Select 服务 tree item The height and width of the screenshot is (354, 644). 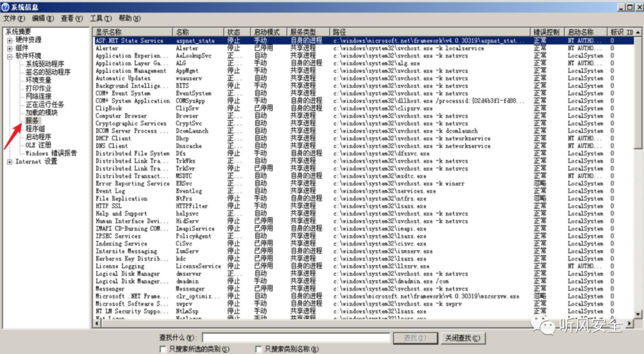point(32,121)
